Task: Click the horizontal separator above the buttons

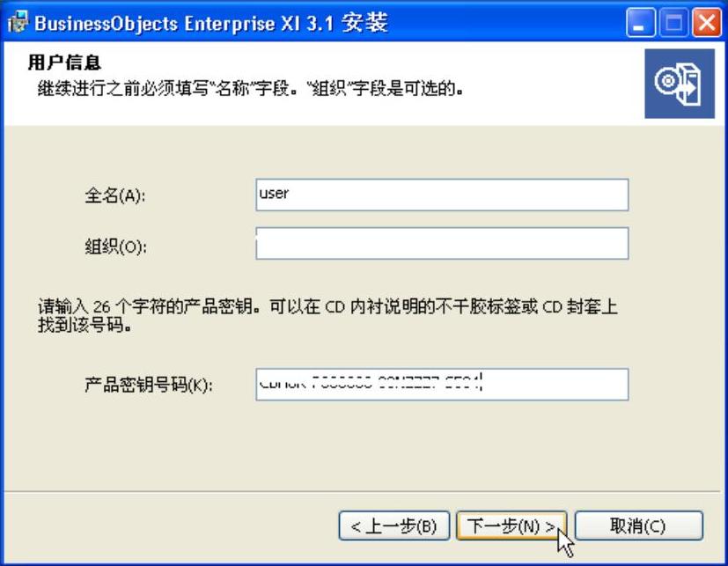Action: [362, 491]
